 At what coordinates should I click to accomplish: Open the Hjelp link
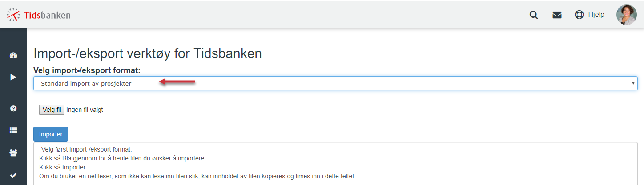click(x=596, y=15)
